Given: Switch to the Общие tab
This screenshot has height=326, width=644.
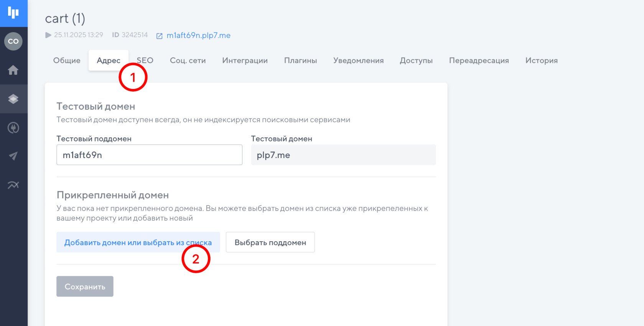Looking at the screenshot, I should tap(67, 61).
